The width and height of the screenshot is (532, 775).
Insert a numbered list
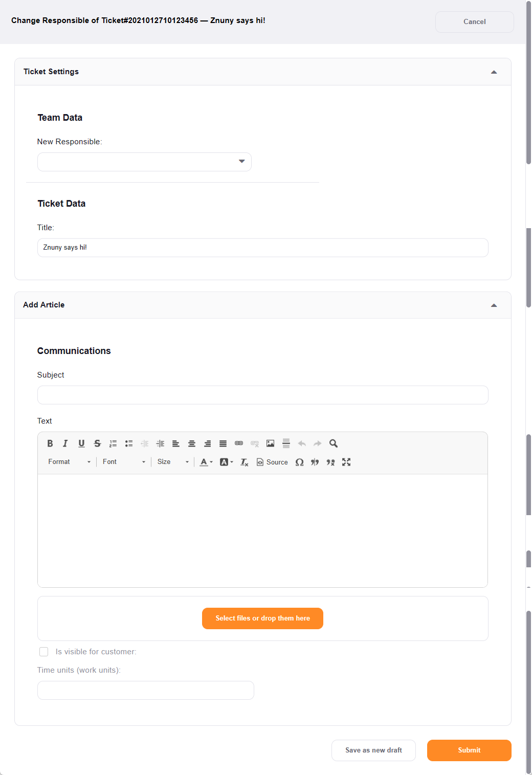coord(113,444)
